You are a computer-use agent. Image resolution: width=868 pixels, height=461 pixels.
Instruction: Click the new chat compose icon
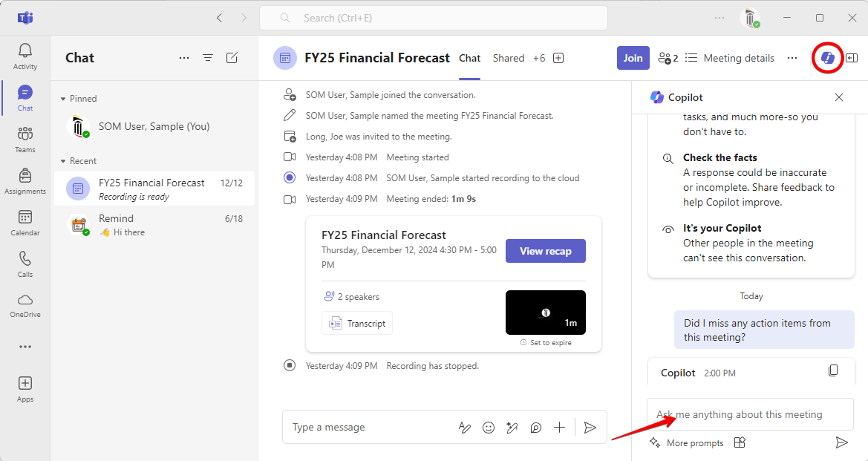(232, 58)
